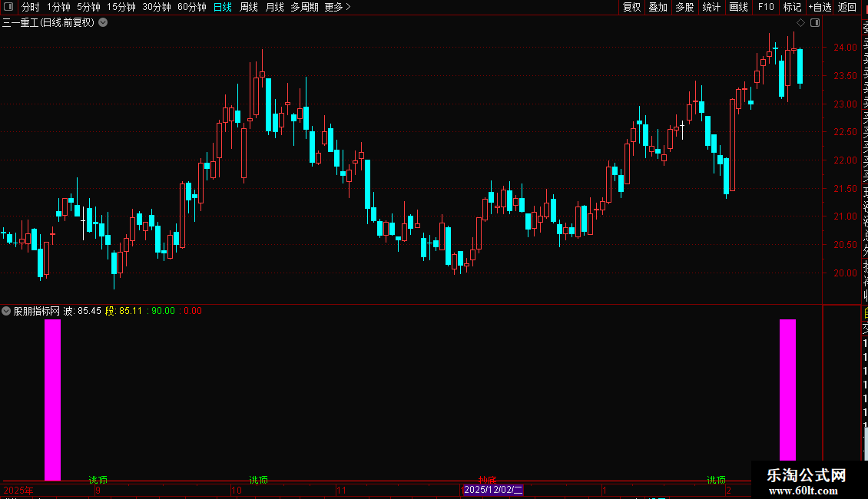
Task: Add stock to watchlist with +自选
Action: click(x=820, y=7)
